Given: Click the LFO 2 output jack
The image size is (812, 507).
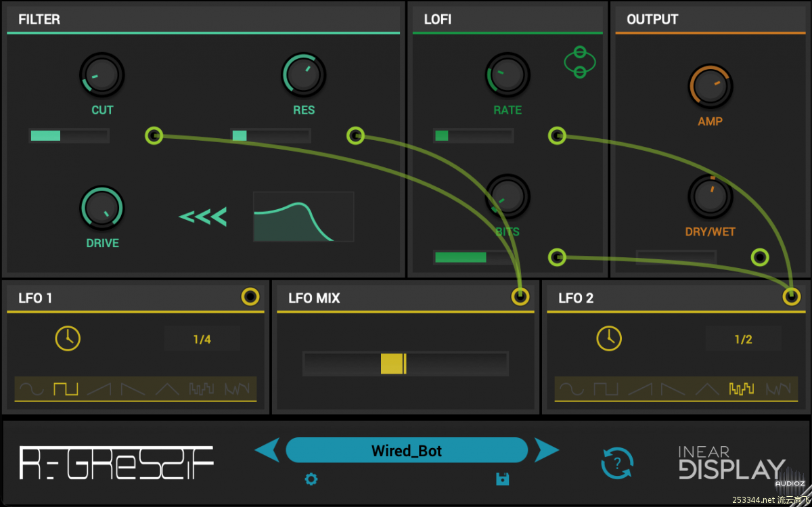Looking at the screenshot, I should tap(791, 296).
